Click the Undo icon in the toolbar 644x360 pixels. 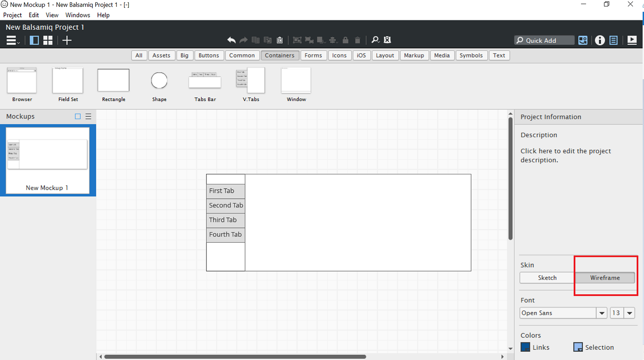[x=231, y=40]
